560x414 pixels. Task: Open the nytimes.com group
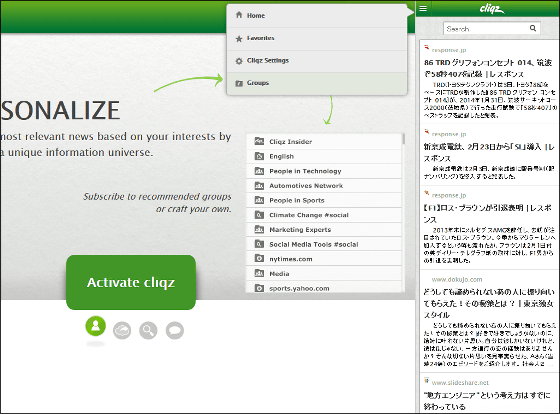coord(324,259)
